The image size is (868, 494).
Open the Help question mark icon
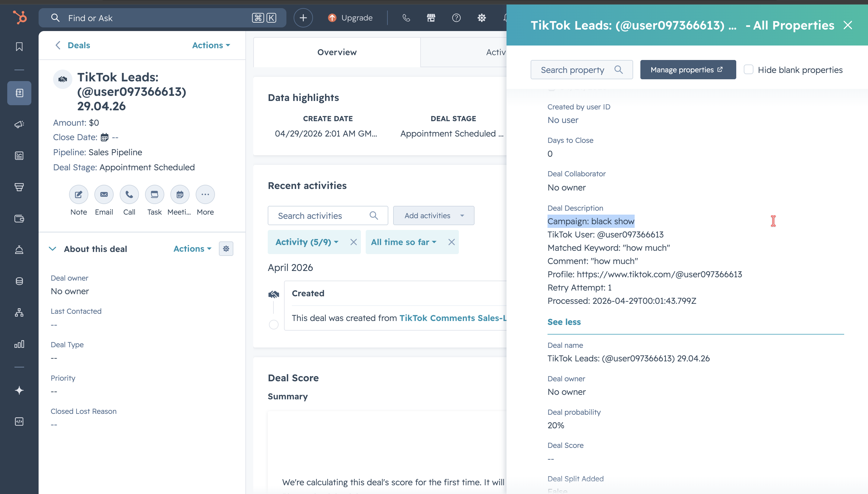point(456,18)
